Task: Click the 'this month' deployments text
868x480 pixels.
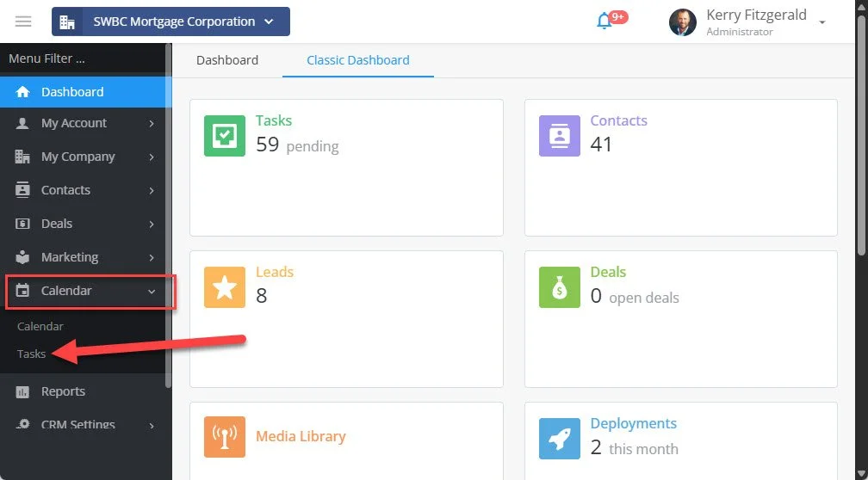Action: [x=643, y=448]
